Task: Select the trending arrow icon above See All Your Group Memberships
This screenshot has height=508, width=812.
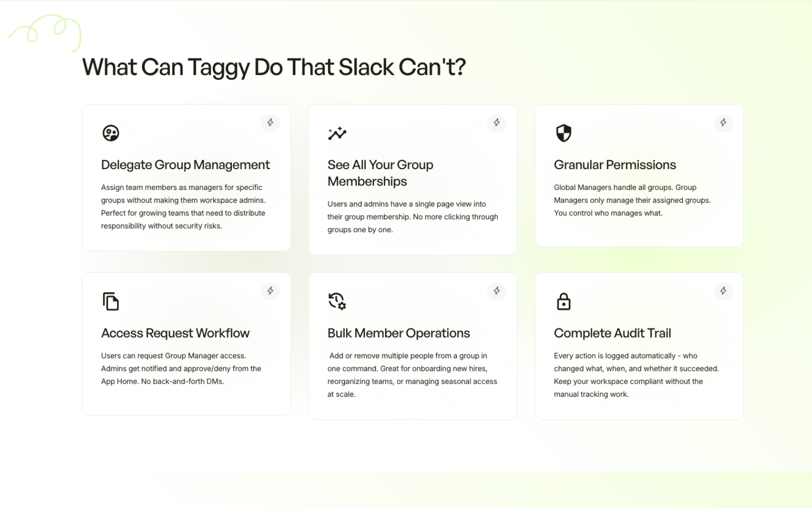Action: pos(337,133)
